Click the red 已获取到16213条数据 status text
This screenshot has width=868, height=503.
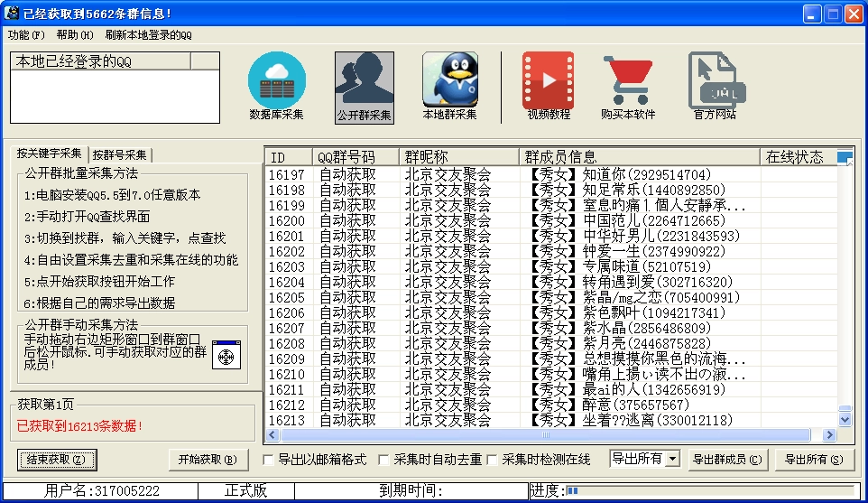pos(79,426)
